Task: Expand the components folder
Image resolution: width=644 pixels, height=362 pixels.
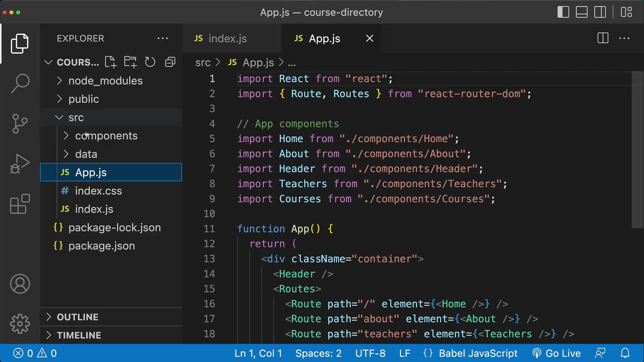Action: pyautogui.click(x=106, y=135)
